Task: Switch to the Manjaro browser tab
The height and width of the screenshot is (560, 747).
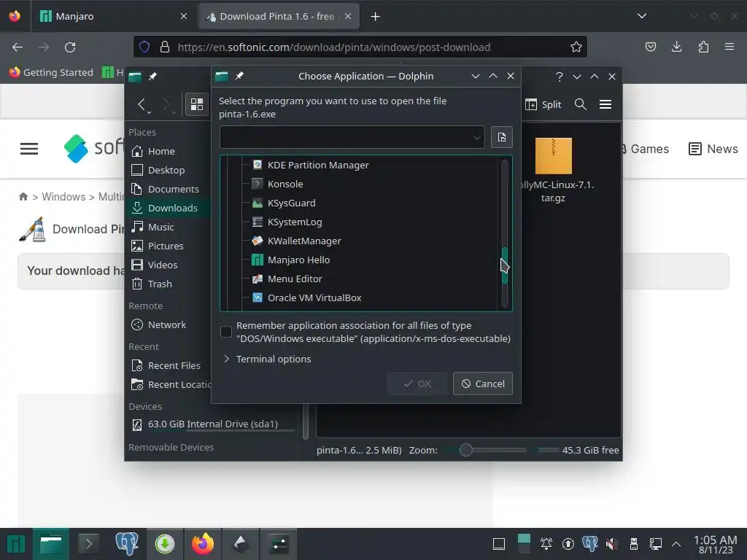Action: coord(114,16)
